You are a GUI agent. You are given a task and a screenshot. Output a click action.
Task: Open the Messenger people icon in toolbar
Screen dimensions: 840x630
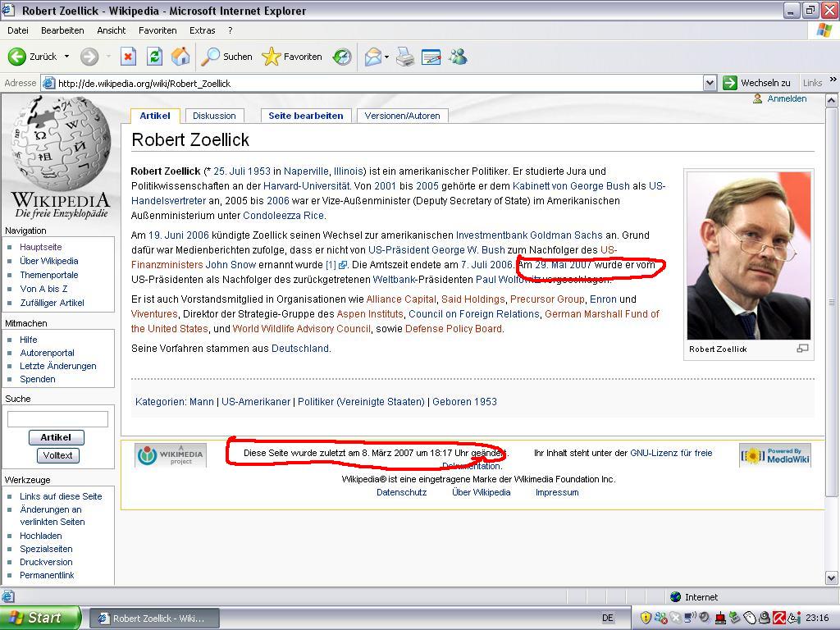(x=458, y=57)
